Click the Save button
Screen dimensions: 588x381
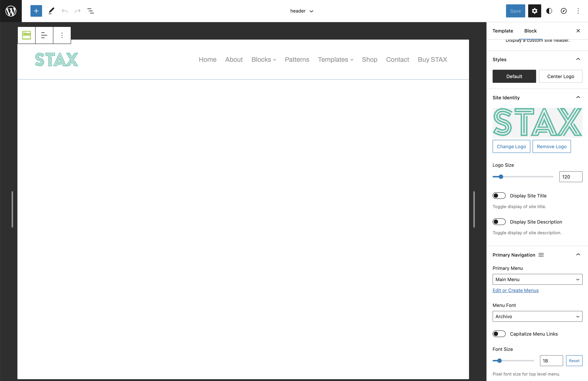(x=515, y=11)
